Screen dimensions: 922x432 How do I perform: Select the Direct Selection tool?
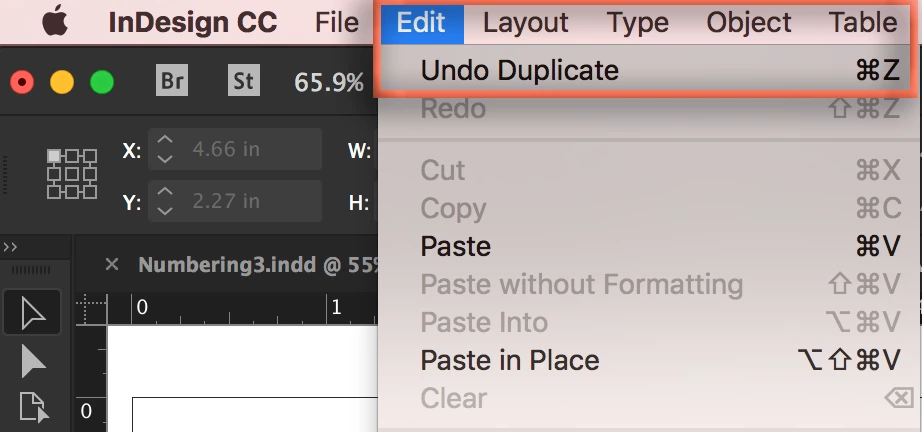[x=32, y=360]
